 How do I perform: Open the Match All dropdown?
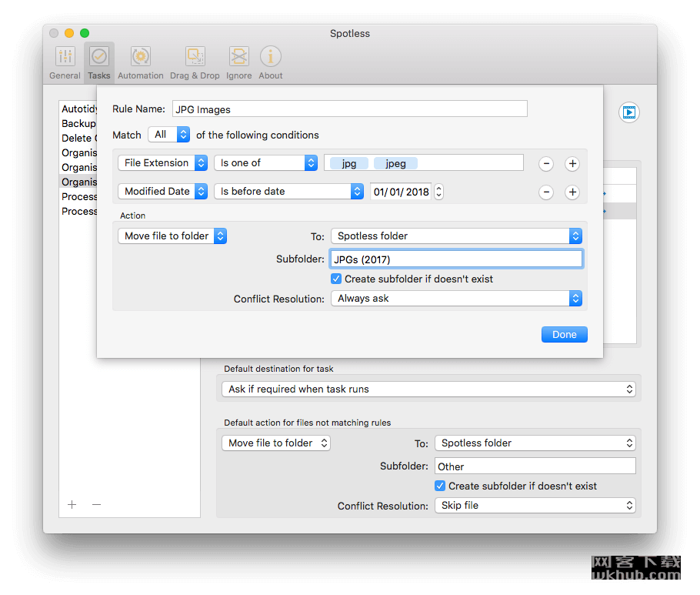[169, 135]
